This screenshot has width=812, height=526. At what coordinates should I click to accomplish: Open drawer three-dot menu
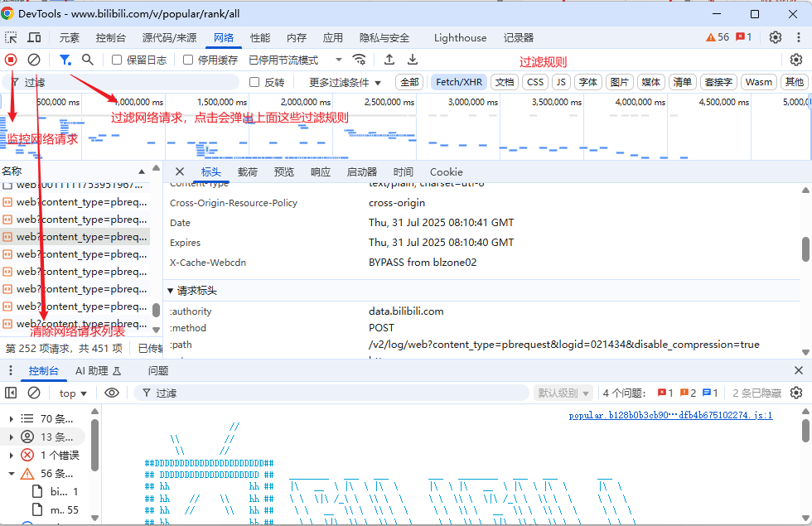pyautogui.click(x=11, y=371)
